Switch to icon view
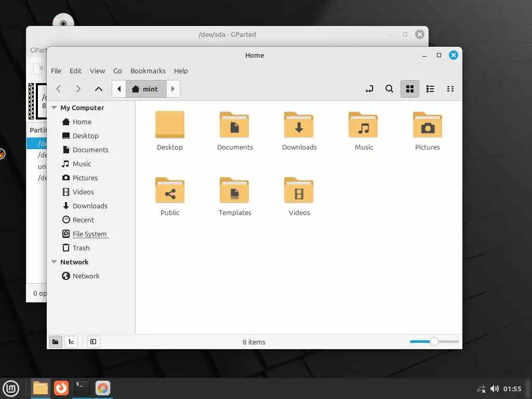 point(410,89)
